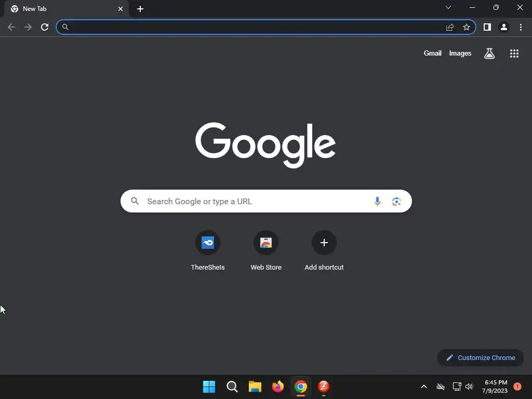This screenshot has width=532, height=399.
Task: Launch Firefox from the taskbar
Action: pos(278,387)
